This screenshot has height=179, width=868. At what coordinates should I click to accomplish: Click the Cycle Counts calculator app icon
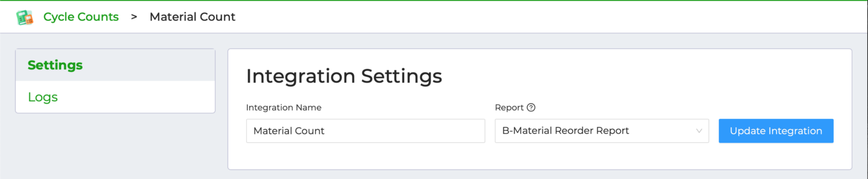25,17
